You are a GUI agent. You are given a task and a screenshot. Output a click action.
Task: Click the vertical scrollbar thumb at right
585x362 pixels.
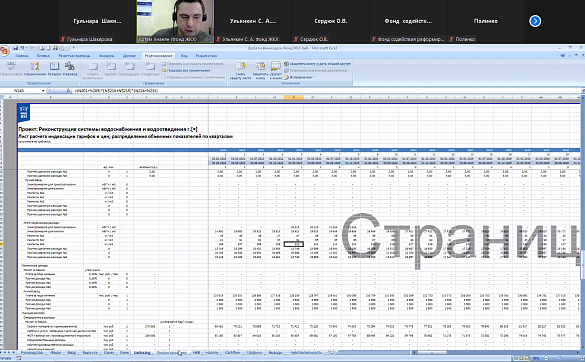pos(583,264)
